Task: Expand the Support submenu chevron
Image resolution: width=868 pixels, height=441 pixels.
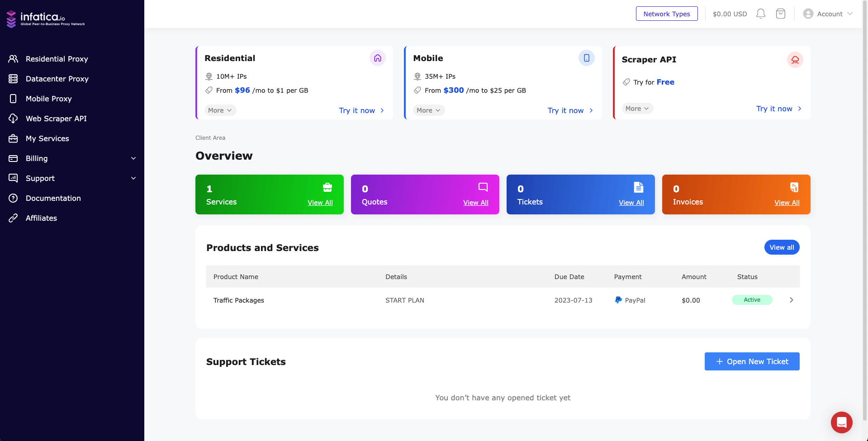Action: pos(133,178)
